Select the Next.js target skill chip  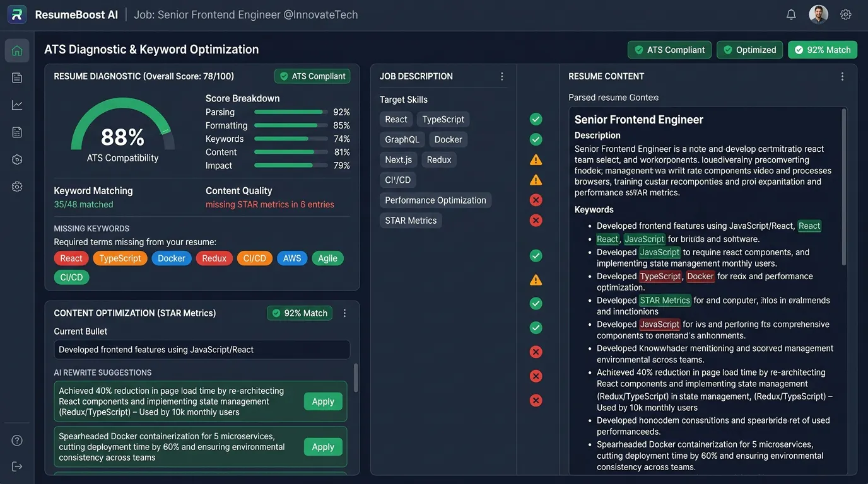coord(399,159)
